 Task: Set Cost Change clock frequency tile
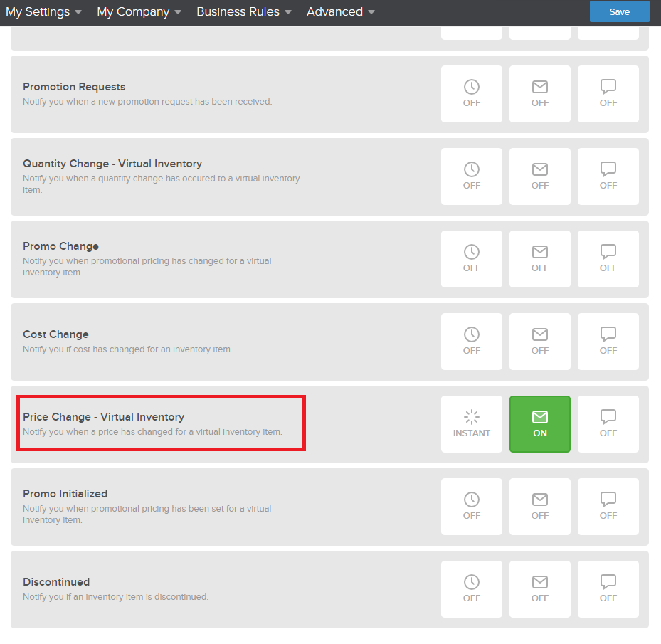[x=471, y=342]
